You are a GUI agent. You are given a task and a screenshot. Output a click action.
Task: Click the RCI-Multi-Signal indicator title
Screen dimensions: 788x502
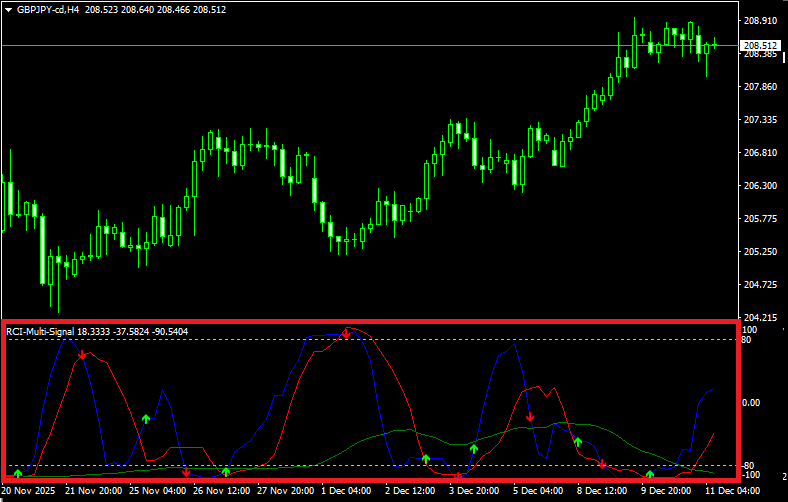point(40,331)
